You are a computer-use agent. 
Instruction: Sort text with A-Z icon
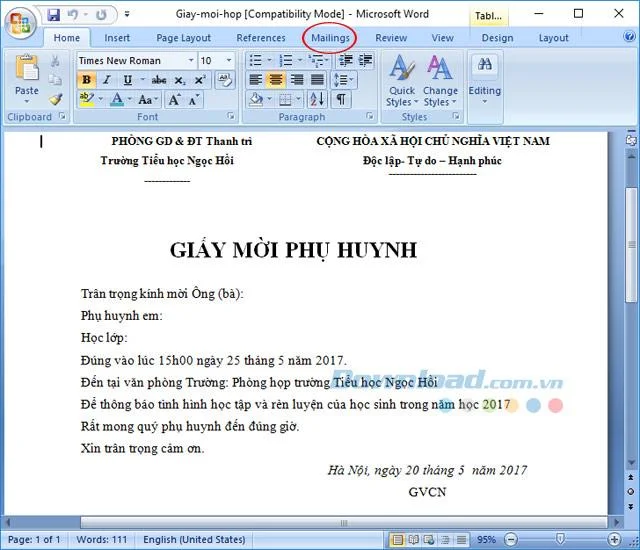point(317,99)
